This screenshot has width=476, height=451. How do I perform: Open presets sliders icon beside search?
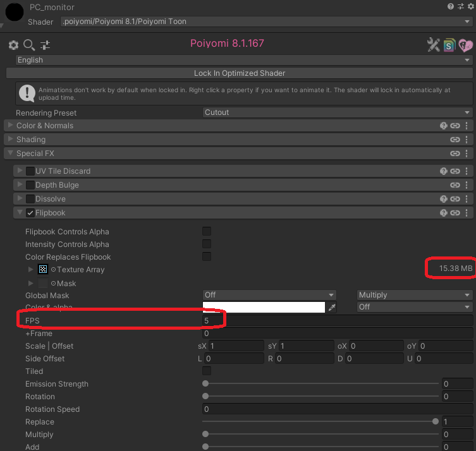tap(46, 45)
